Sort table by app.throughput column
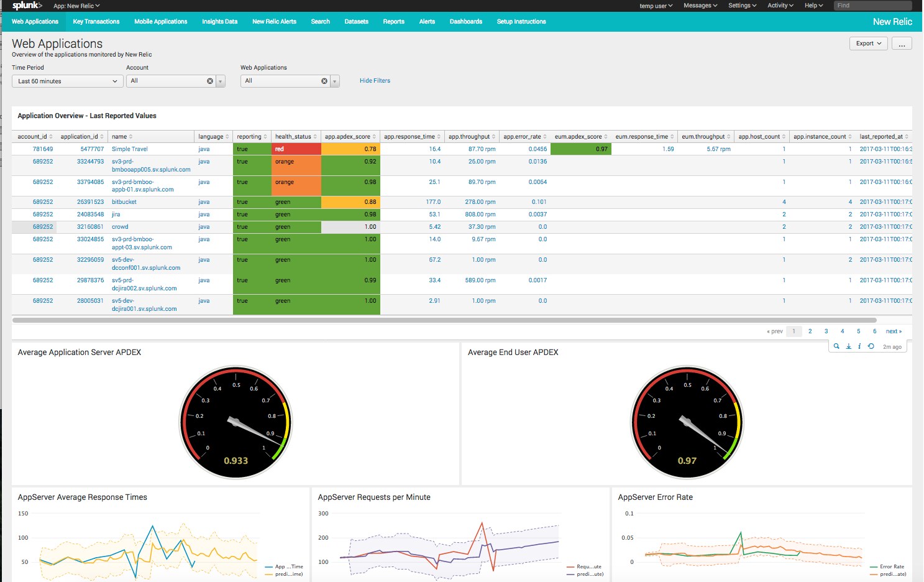Viewport: 924px width, 582px height. (472, 137)
